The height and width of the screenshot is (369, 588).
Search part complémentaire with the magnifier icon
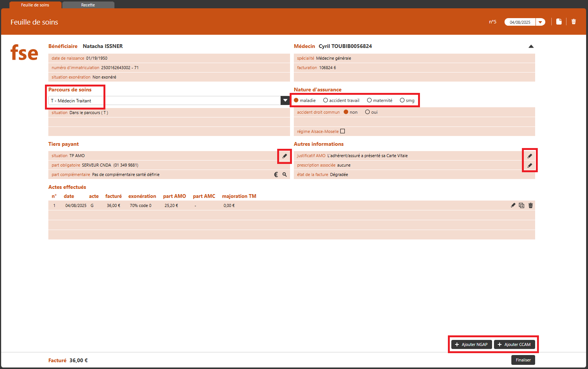click(x=285, y=174)
